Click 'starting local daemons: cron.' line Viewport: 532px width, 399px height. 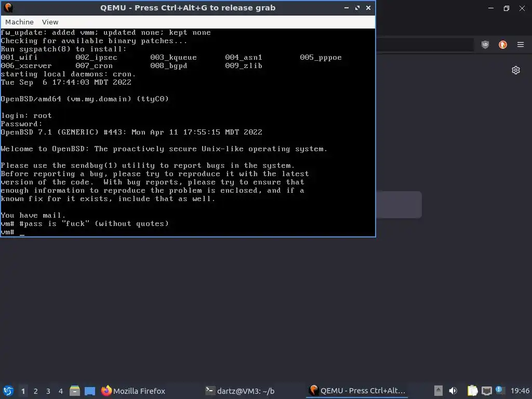click(x=68, y=74)
